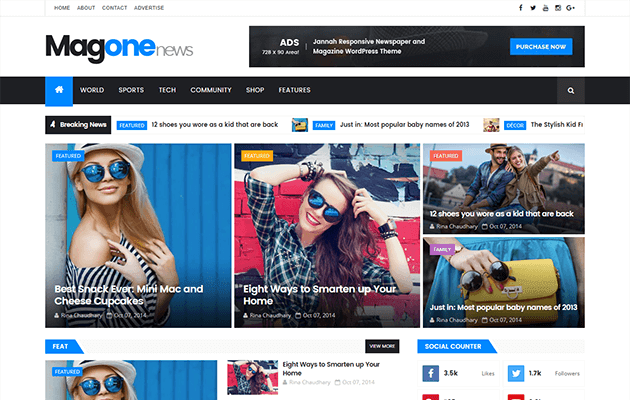Open the YouTube icon in top bar
This screenshot has height=400, width=630.
coord(545,8)
